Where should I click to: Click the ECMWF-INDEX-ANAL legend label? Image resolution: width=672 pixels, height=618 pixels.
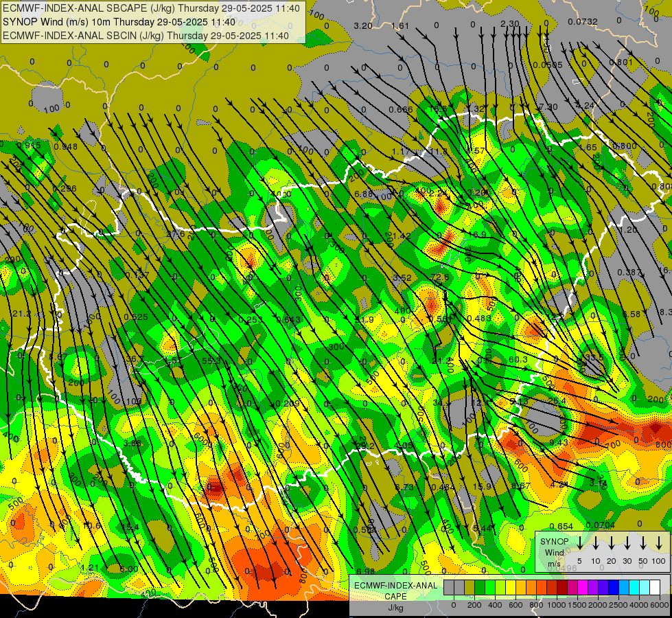tap(395, 586)
